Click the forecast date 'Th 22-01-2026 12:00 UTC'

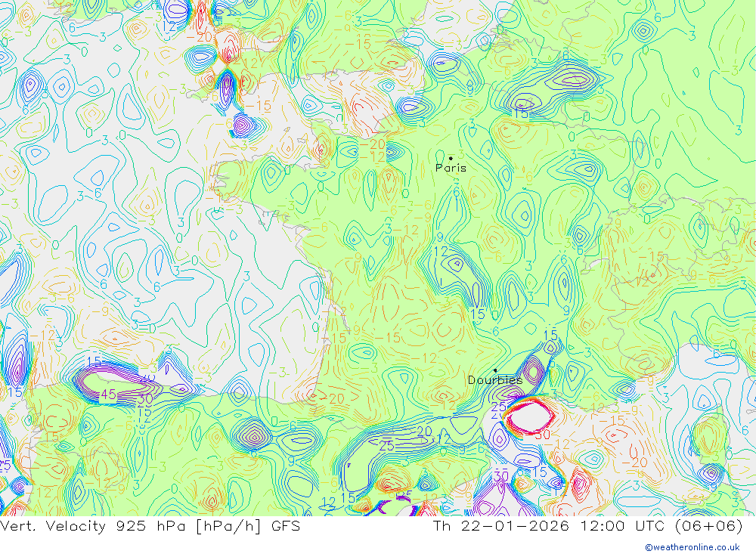(549, 525)
